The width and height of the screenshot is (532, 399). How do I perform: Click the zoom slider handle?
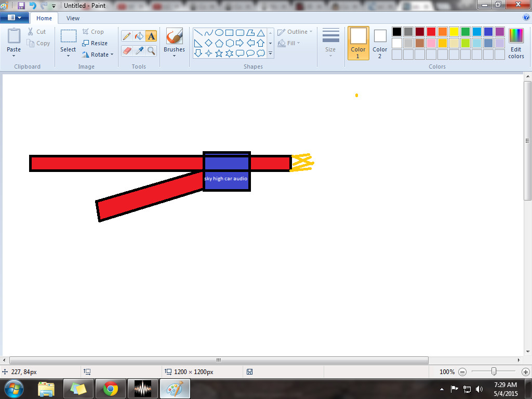[494, 372]
